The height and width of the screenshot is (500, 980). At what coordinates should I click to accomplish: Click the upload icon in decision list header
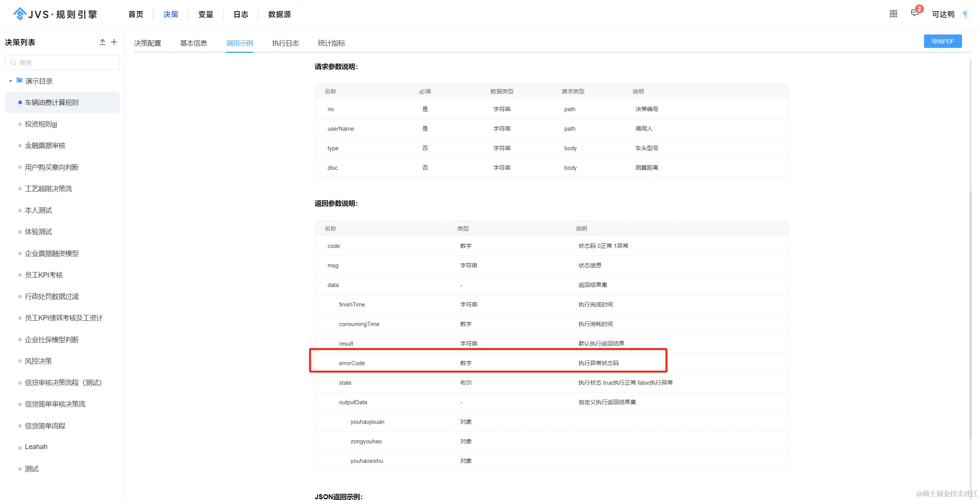coord(102,42)
